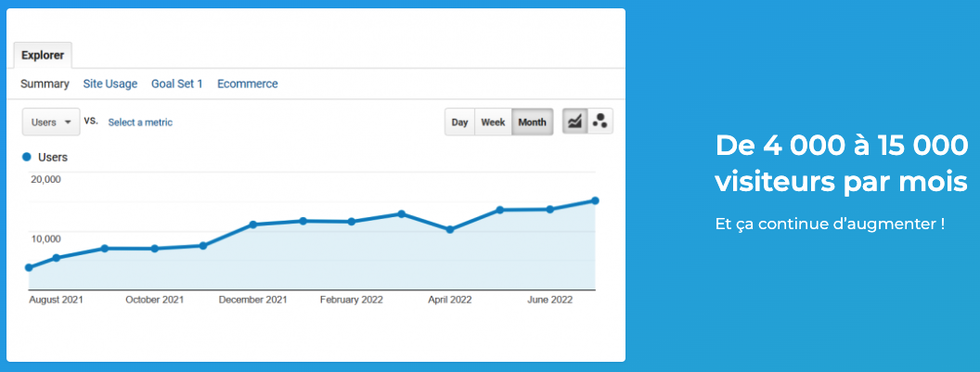
Task: Switch to motion chart icon
Action: point(600,122)
